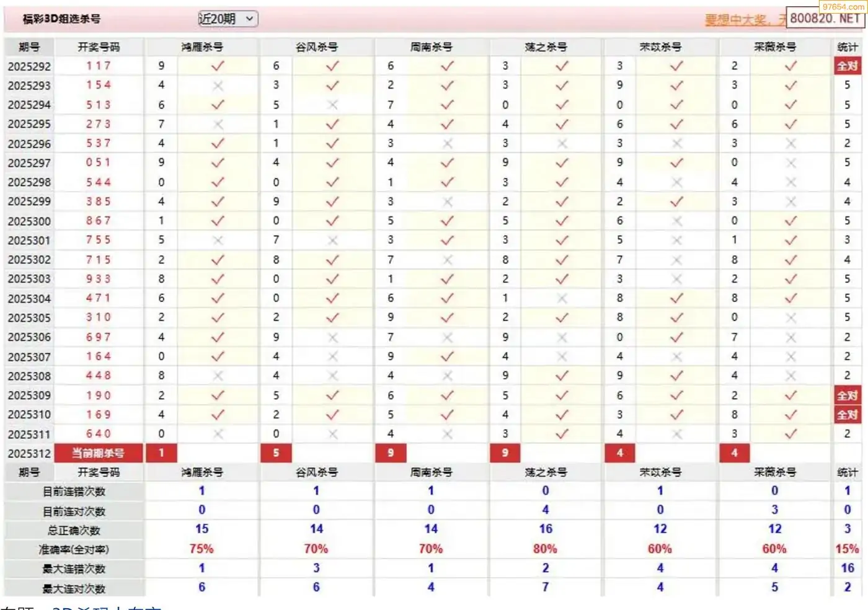Click the top 鸿雁杀号 column header
Image resolution: width=868 pixels, height=610 pixels.
point(202,47)
